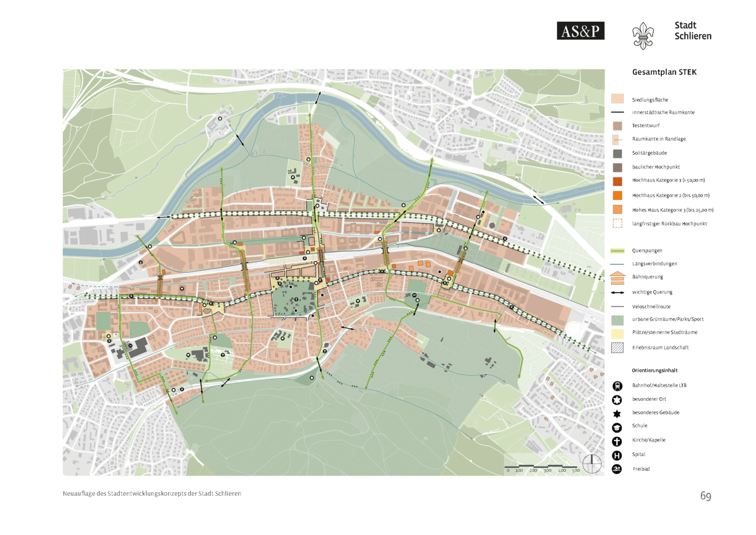756x535 pixels.
Task: Click the Erlebnisraum Landschaft hatched symbol
Action: click(x=618, y=347)
